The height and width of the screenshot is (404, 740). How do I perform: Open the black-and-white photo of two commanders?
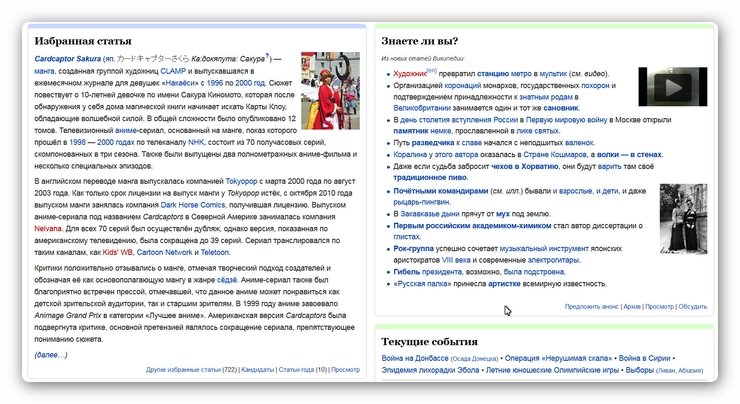[682, 216]
